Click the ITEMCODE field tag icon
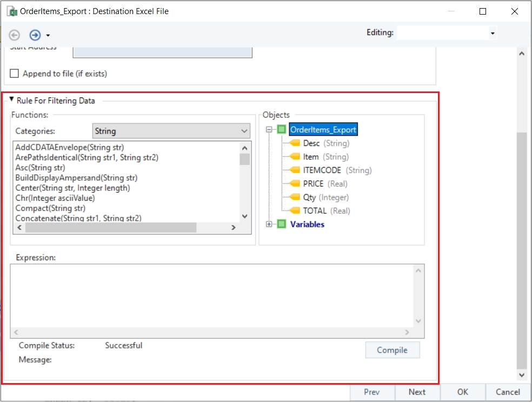 (294, 170)
